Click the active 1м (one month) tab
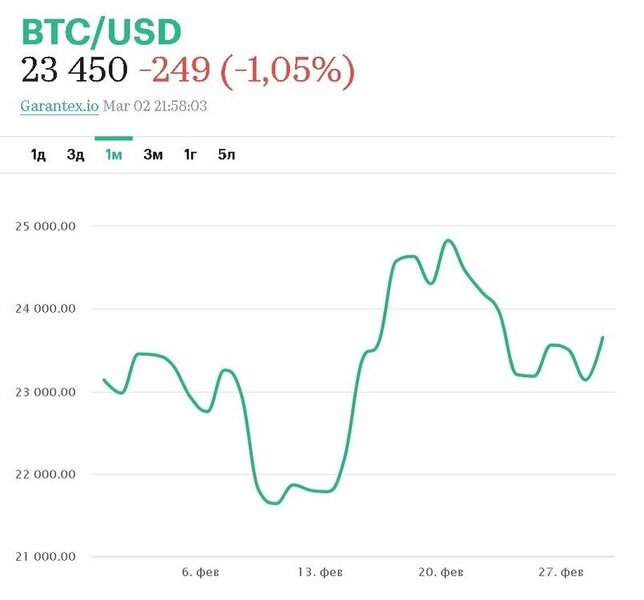The image size is (644, 600). 113,154
